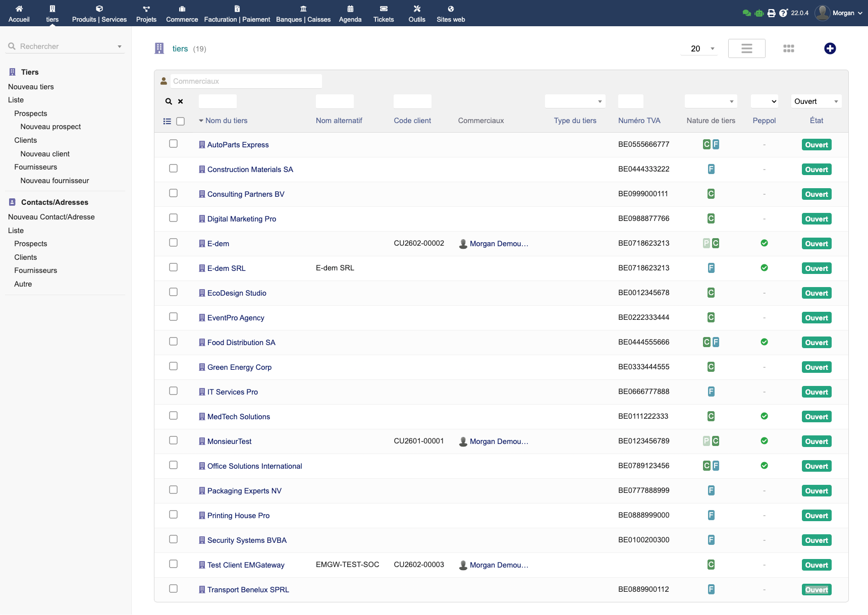Viewport: 868px width, 615px height.
Task: Open the help icon near version number
Action: click(x=783, y=13)
